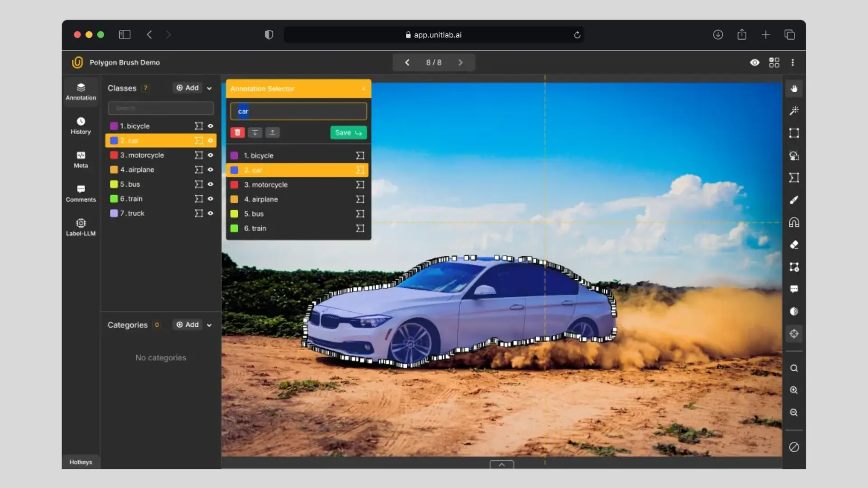Click the green Save button
This screenshot has width=868, height=488.
[348, 132]
